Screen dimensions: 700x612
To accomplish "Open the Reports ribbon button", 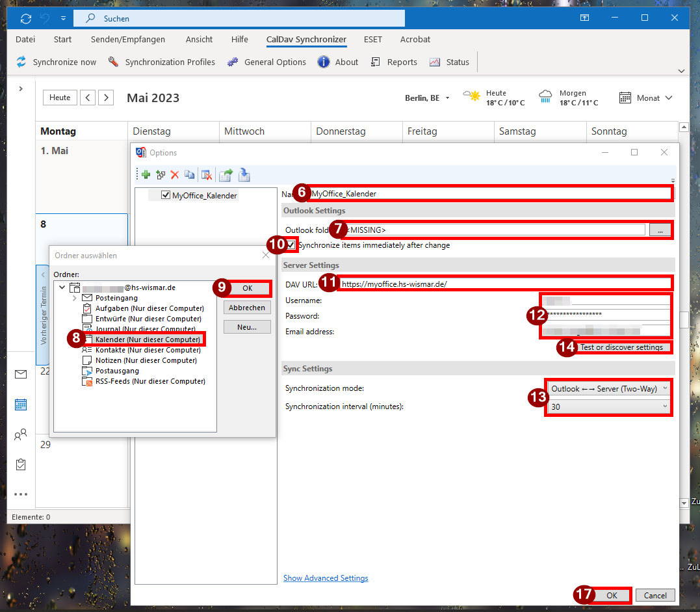I will [x=394, y=62].
